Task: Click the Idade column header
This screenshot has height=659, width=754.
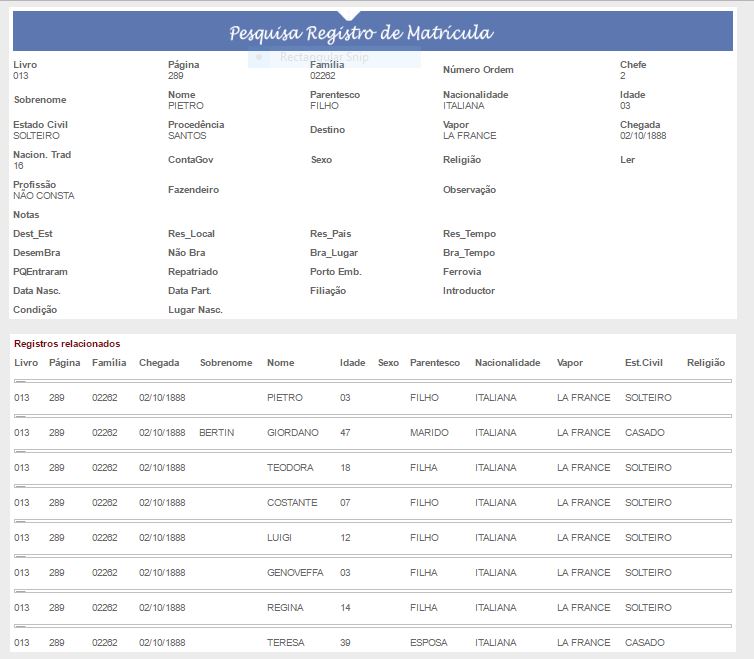Action: pyautogui.click(x=352, y=363)
